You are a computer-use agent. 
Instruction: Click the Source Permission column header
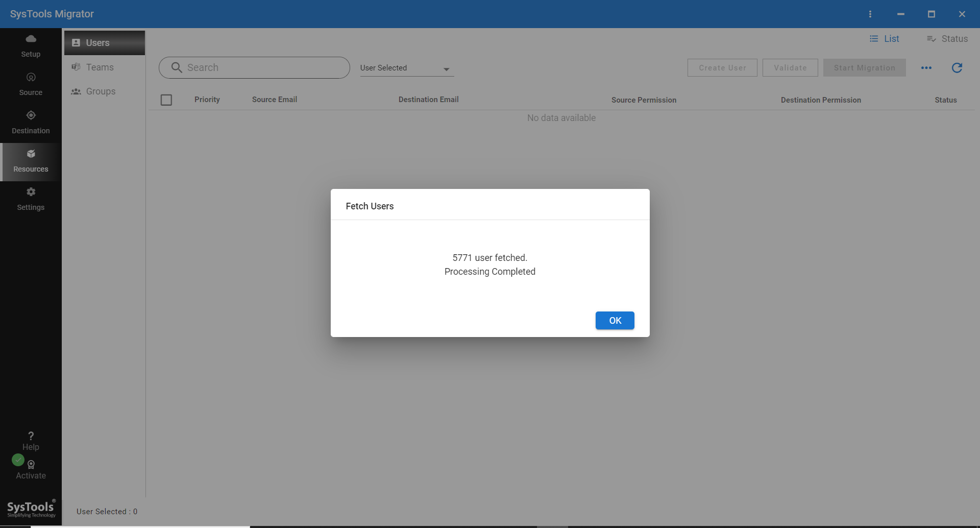644,100
